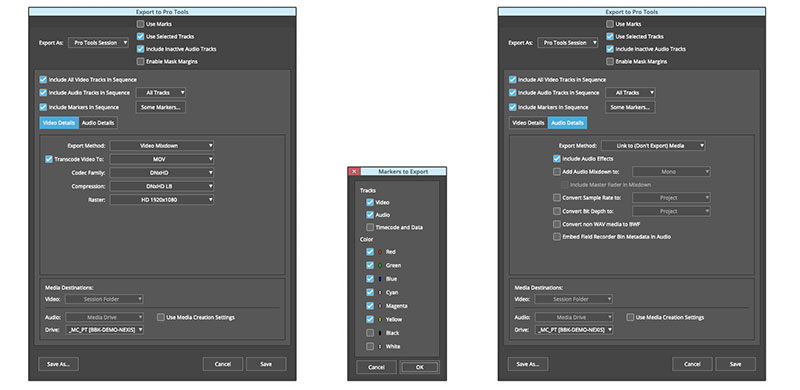Select Audio Details tab in right dialog
The image size is (800, 390).
tap(567, 123)
